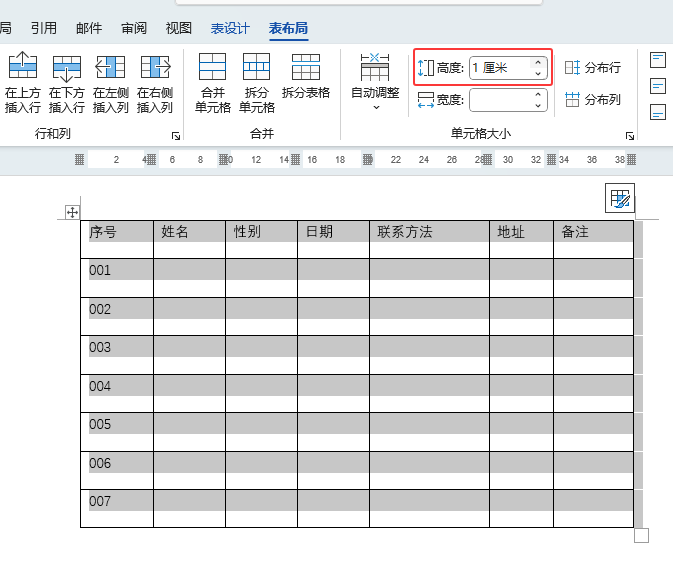Click the cell containing 007
This screenshot has width=673, height=574.
(117, 509)
